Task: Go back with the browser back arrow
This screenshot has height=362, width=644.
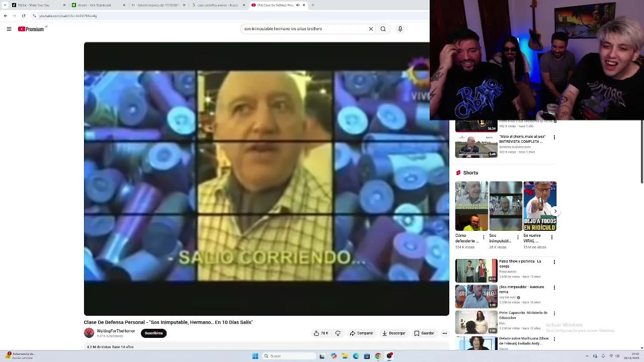Action: [6, 16]
